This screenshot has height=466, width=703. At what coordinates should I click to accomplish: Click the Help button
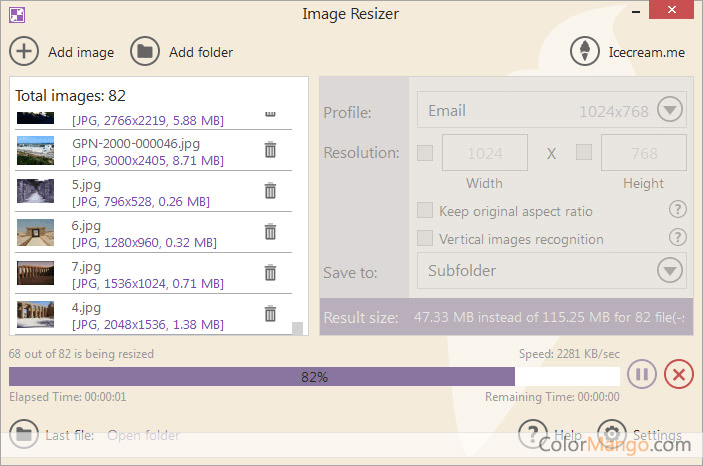[534, 435]
